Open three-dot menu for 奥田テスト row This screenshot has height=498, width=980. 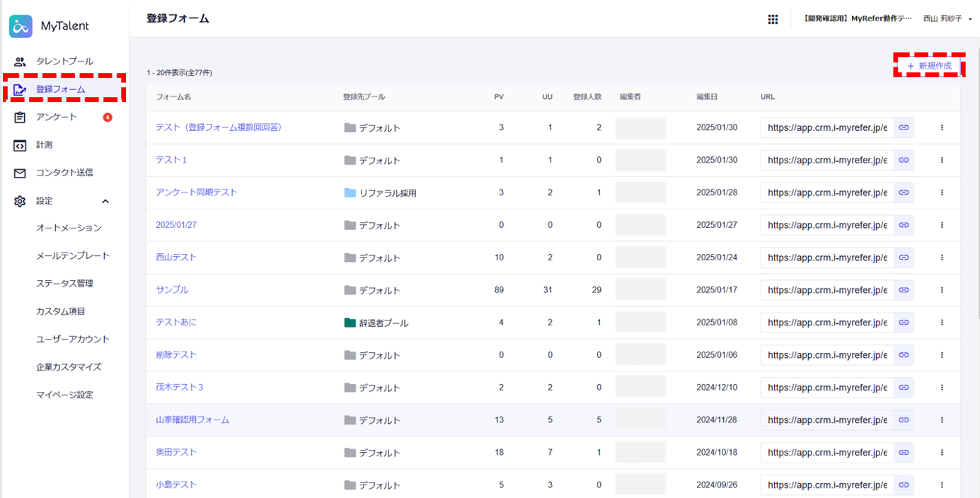(x=942, y=452)
